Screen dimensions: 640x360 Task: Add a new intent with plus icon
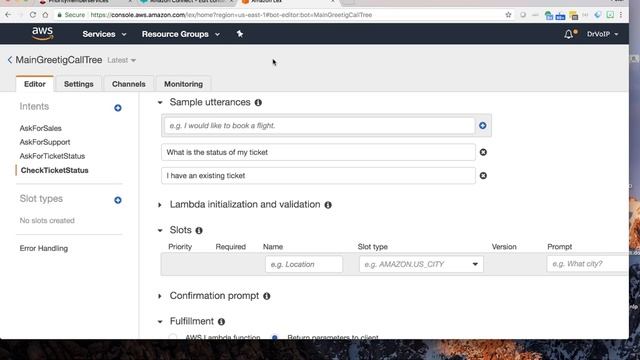pos(118,108)
